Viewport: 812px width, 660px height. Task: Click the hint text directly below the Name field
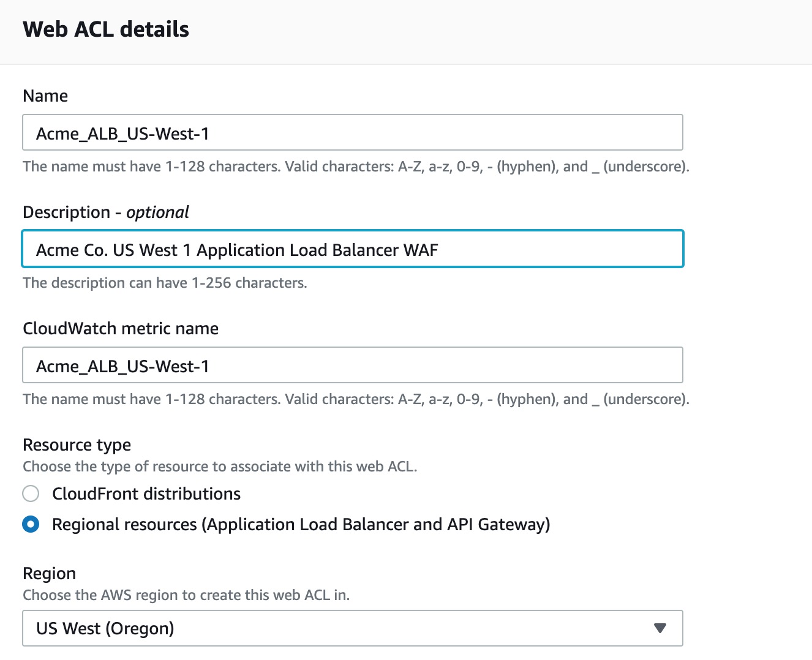(356, 167)
